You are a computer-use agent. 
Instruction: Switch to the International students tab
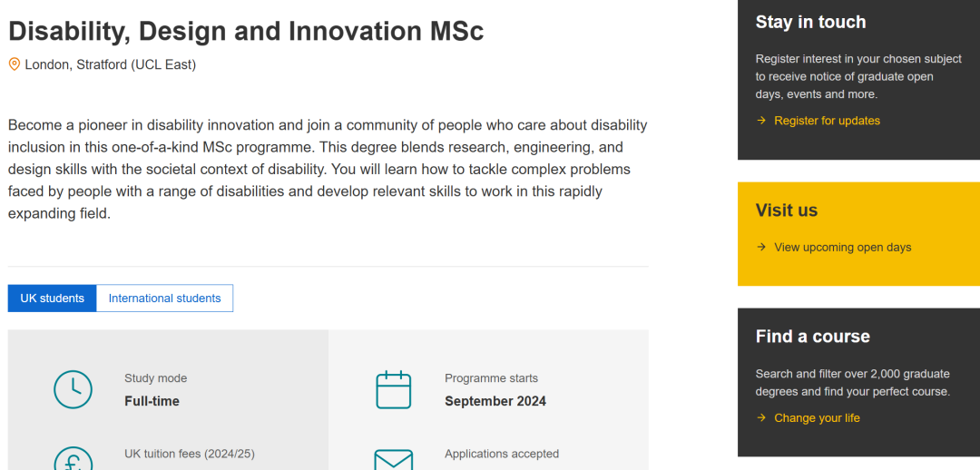click(165, 299)
